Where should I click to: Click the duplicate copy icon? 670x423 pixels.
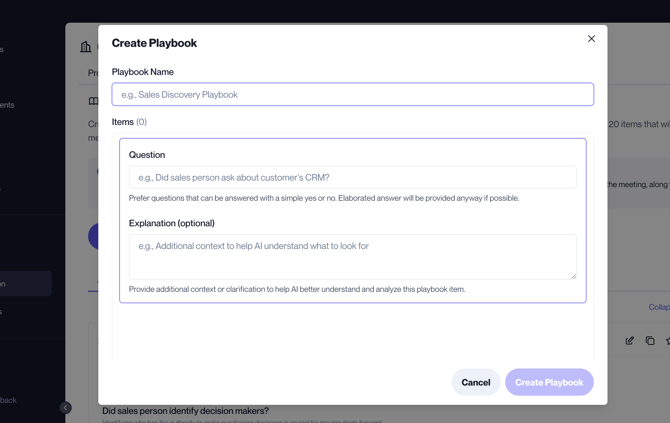click(650, 341)
